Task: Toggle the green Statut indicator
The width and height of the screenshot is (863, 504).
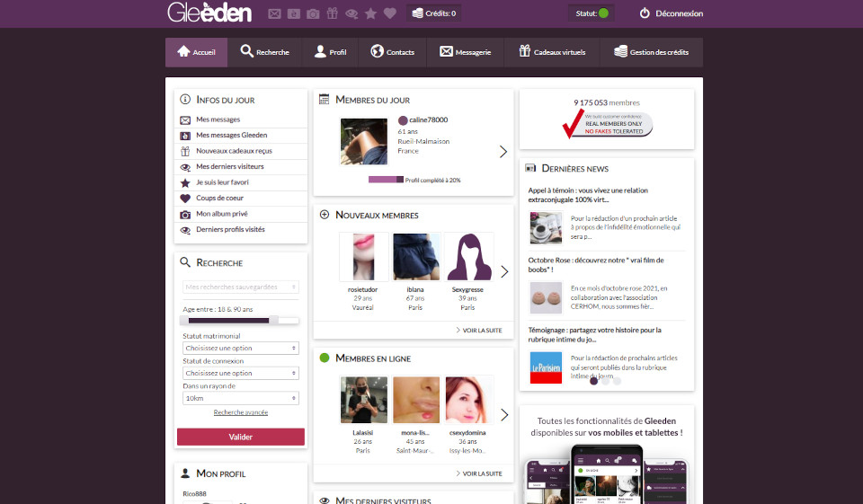Action: [603, 13]
